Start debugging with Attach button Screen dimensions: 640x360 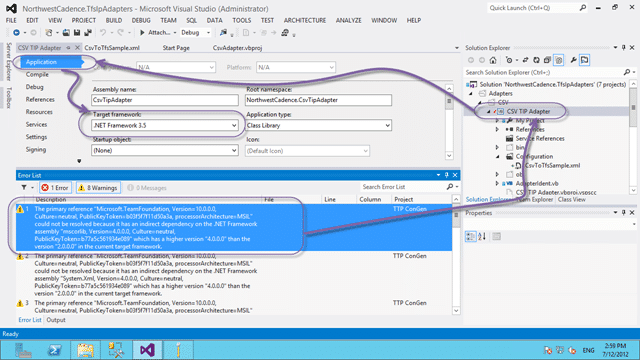point(155,33)
